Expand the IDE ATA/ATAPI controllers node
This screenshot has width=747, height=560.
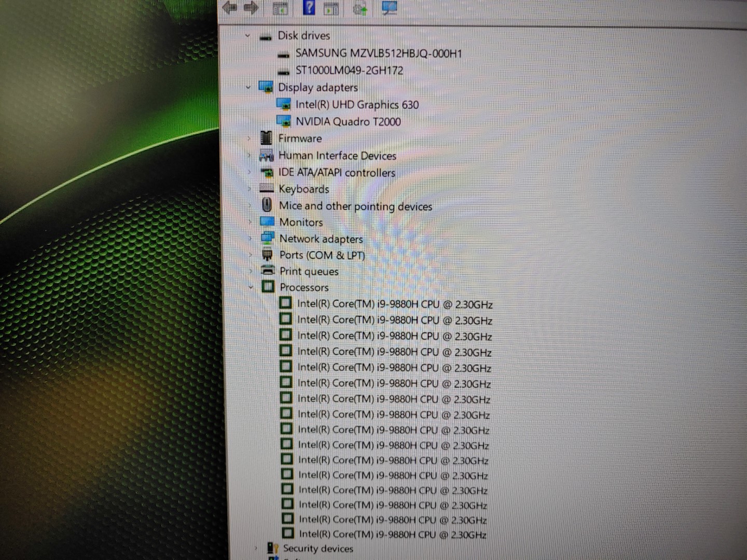click(249, 172)
